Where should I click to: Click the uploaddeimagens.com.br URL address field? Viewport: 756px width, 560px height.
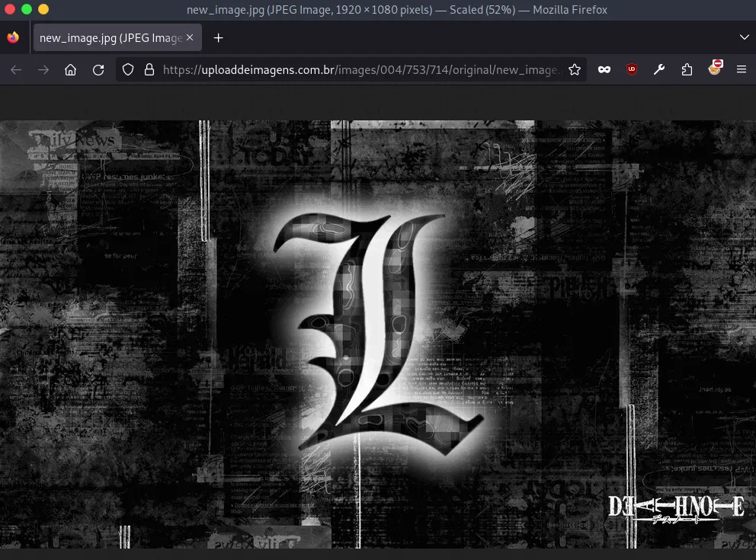[x=358, y=69]
